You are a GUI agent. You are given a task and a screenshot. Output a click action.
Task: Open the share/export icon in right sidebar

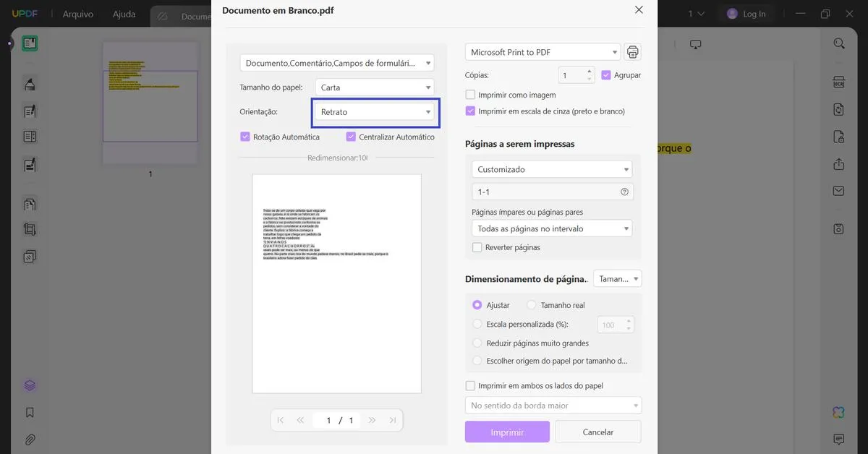839,164
